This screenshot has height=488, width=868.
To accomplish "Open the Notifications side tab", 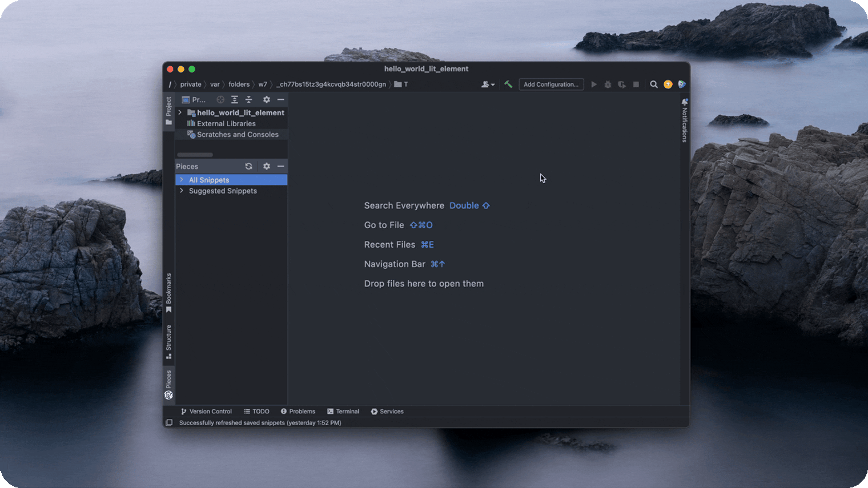I will click(685, 120).
